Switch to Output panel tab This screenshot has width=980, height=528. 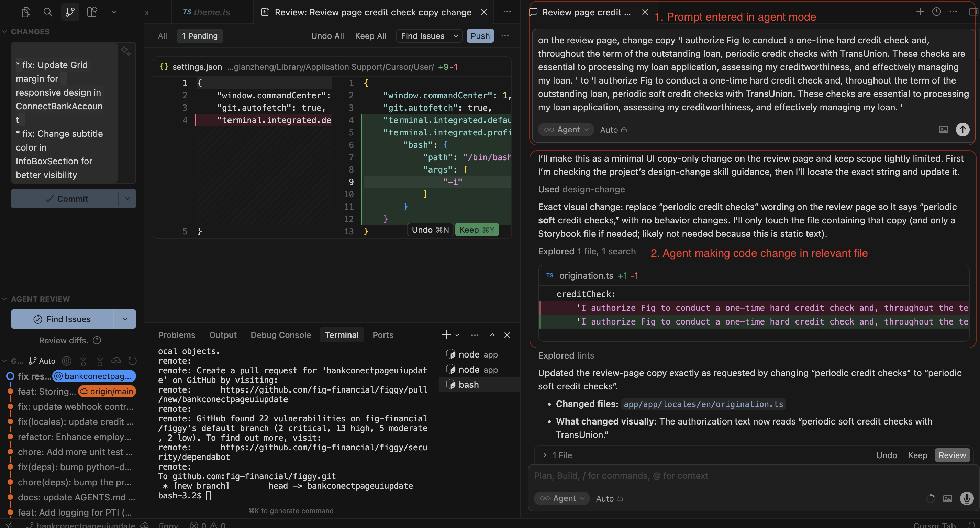point(223,335)
